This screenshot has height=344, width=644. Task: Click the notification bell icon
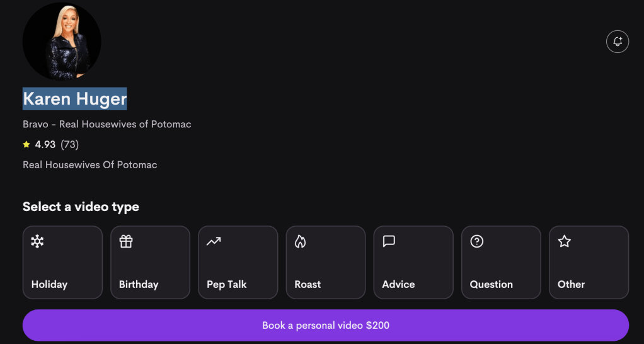(618, 42)
